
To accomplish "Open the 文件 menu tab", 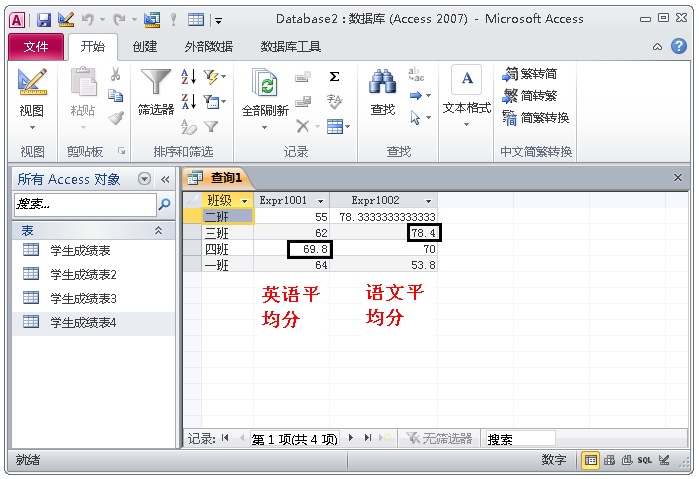I will (x=36, y=46).
